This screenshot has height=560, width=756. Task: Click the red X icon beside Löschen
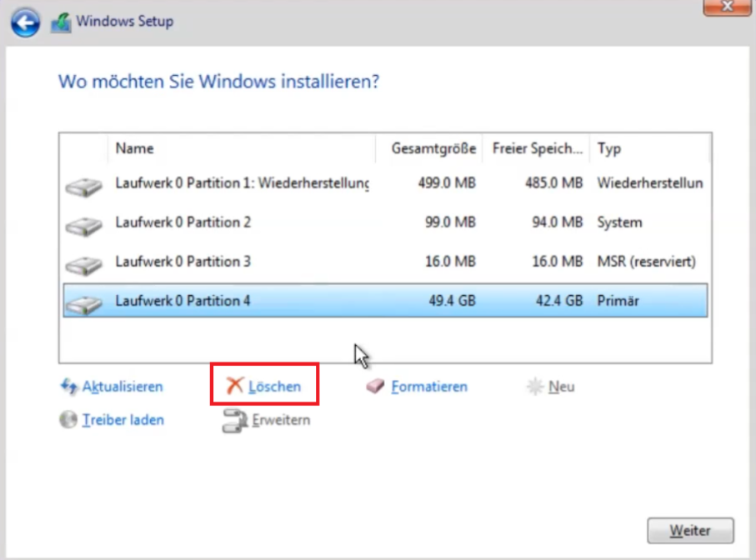coord(235,386)
